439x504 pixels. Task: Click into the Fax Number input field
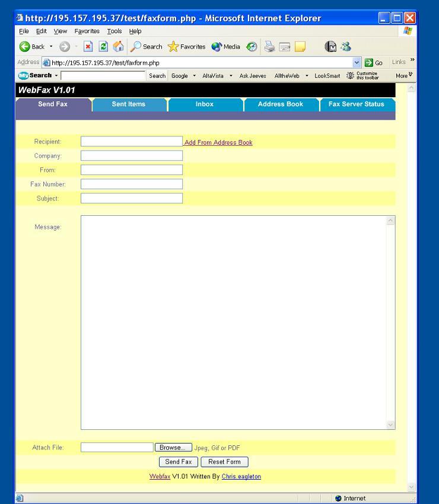click(x=132, y=184)
